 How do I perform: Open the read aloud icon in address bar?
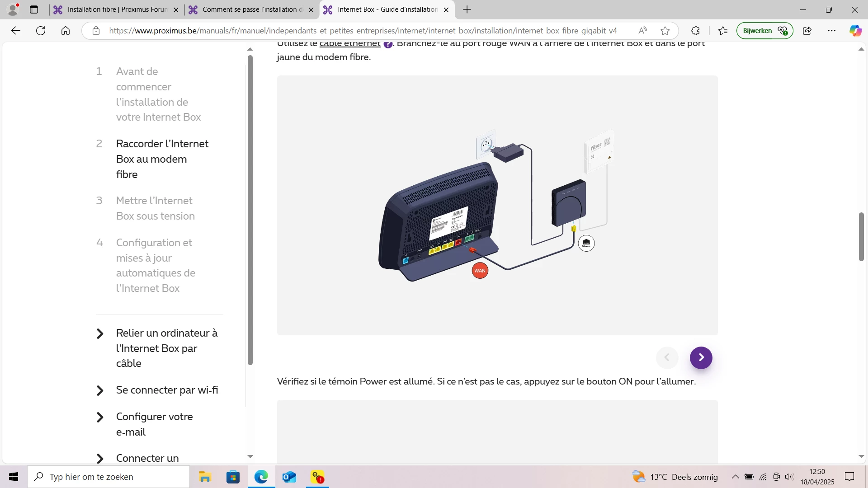click(642, 31)
